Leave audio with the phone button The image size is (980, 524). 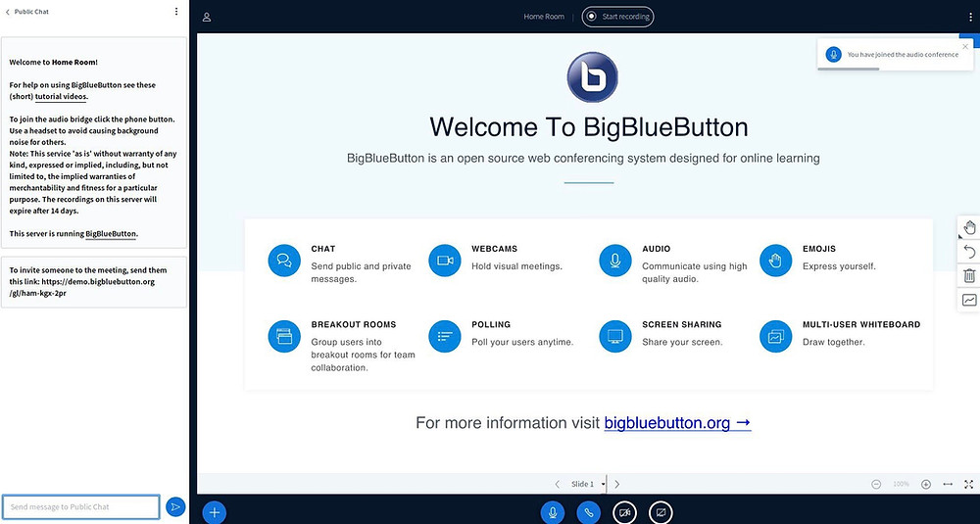(x=589, y=513)
